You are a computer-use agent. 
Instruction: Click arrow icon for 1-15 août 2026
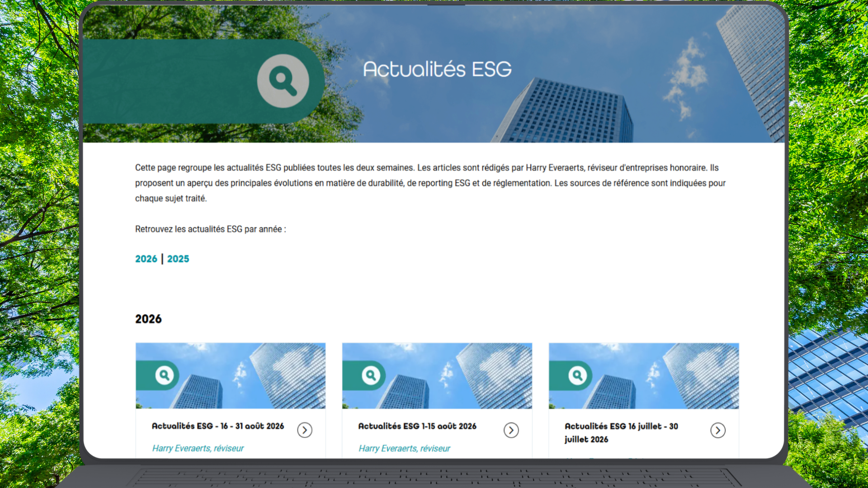point(511,430)
